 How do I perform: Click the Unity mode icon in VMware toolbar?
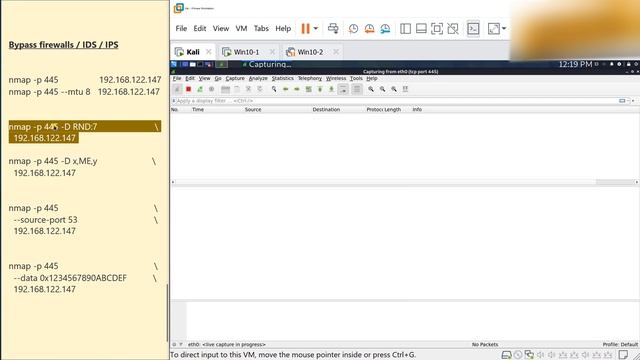[x=453, y=29]
